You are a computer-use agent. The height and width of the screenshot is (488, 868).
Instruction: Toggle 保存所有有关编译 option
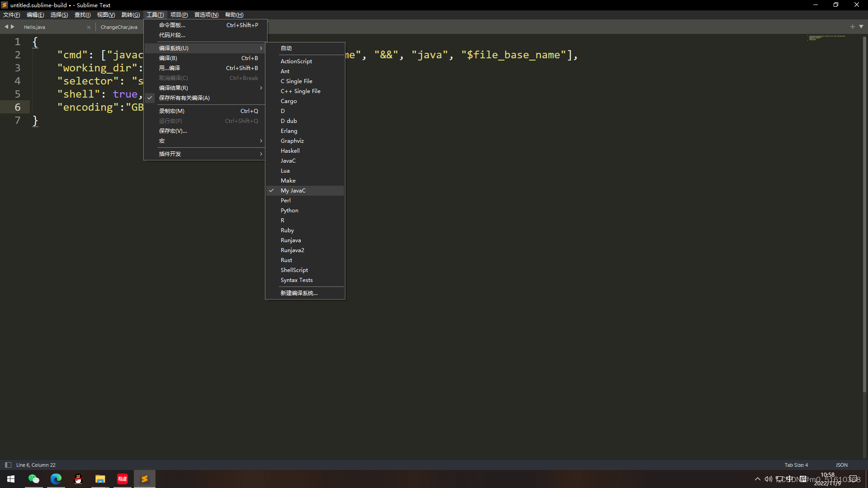click(184, 98)
